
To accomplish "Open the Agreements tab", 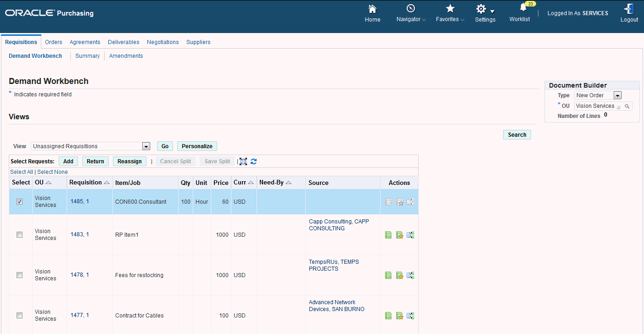I will coord(85,42).
